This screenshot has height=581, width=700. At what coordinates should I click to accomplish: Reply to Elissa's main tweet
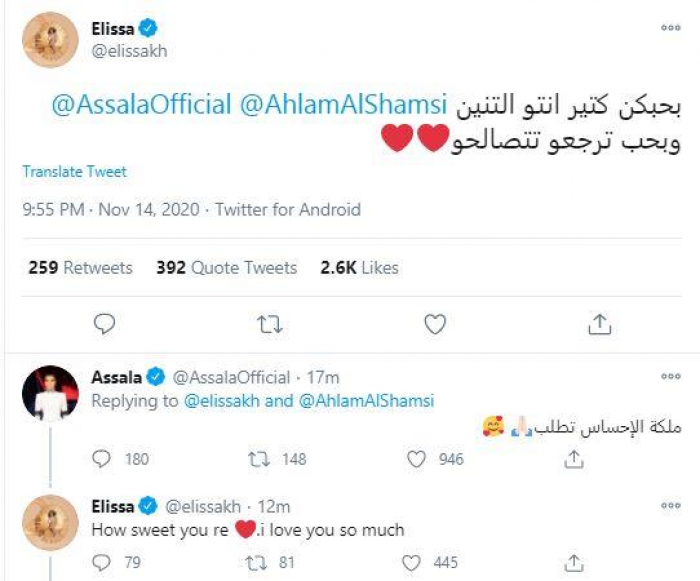(105, 324)
